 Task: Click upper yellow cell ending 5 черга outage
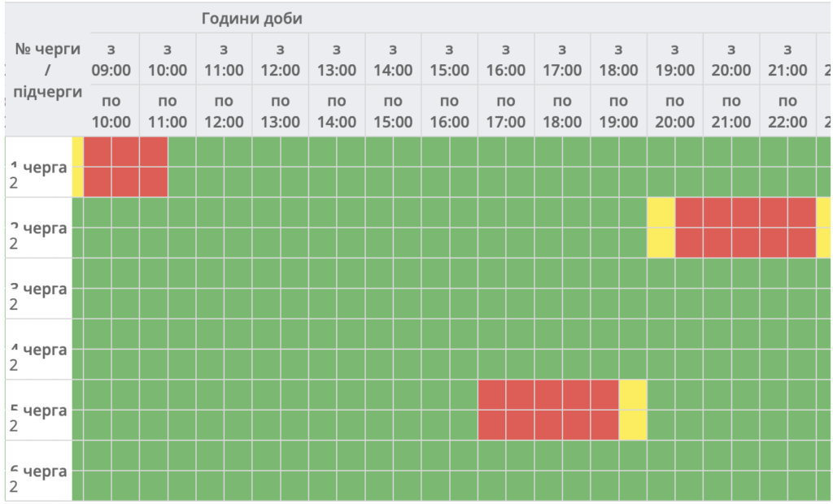pos(633,395)
